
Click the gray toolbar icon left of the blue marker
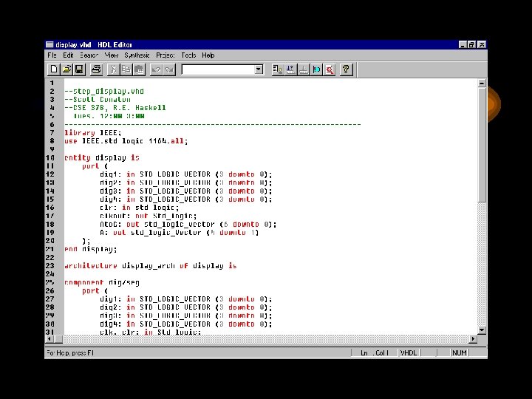point(304,69)
